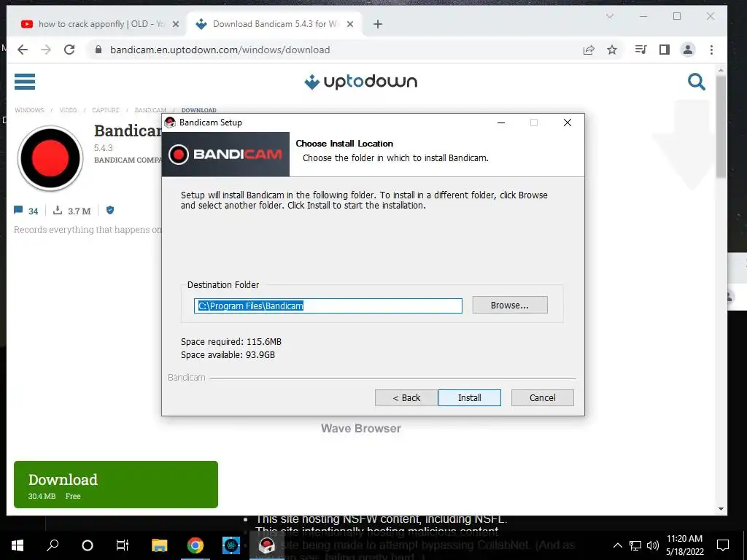
Task: Click Browse... in Bandicam Setup
Action: 510,306
